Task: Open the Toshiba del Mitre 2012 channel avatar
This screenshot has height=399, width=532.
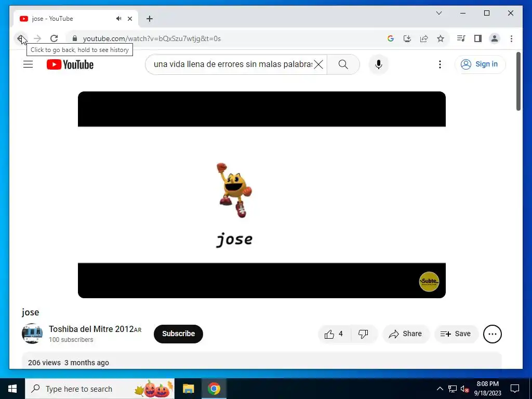Action: 32,334
